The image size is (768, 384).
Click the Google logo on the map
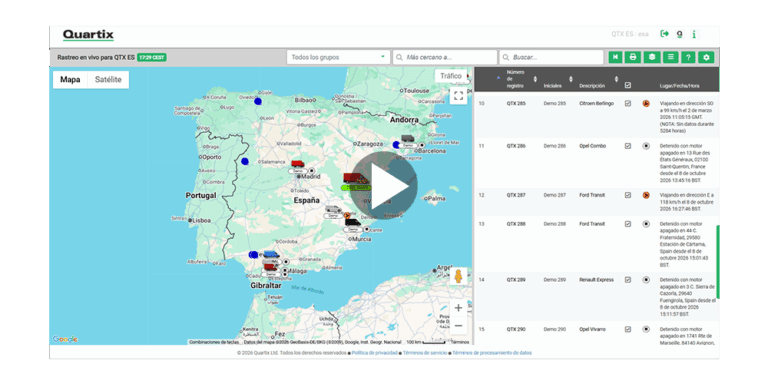click(x=65, y=339)
